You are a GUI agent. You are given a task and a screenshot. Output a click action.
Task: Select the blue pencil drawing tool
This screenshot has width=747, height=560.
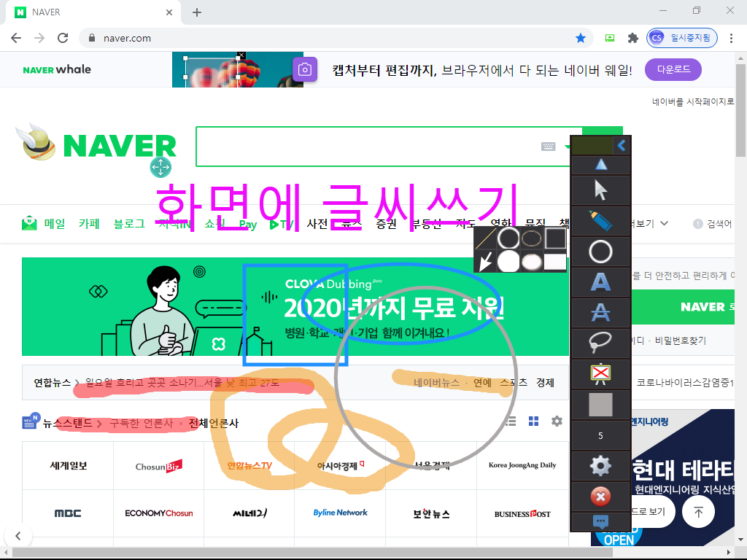tap(600, 221)
